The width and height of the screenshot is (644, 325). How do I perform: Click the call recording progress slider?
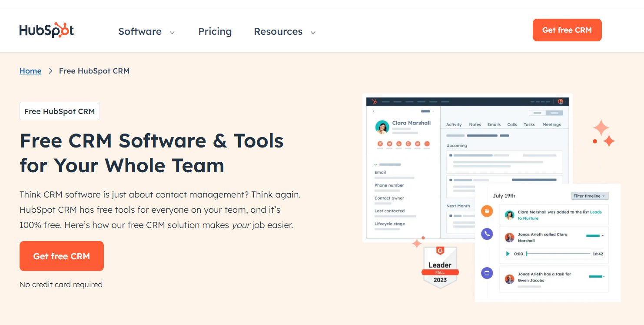(558, 254)
